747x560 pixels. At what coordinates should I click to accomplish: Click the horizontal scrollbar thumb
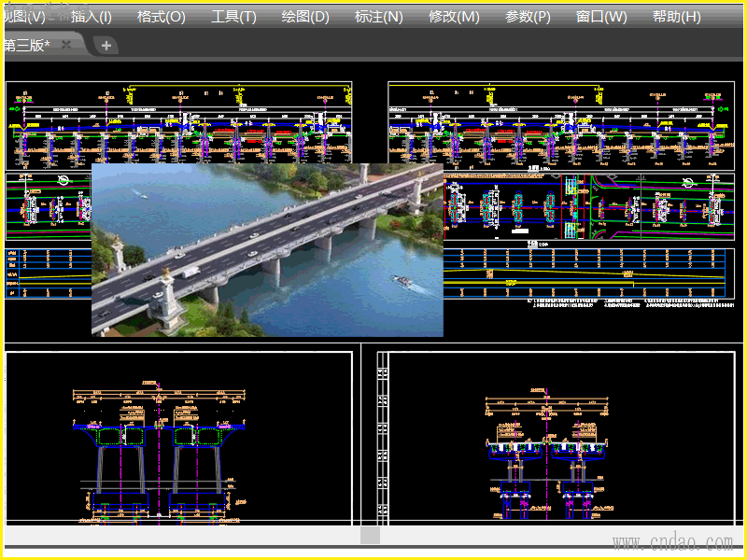pyautogui.click(x=370, y=535)
